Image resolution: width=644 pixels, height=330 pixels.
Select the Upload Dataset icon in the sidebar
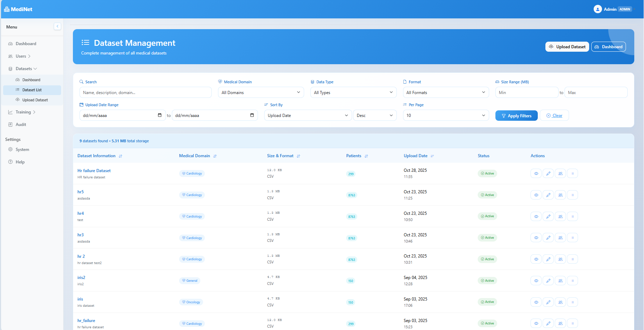coord(17,100)
